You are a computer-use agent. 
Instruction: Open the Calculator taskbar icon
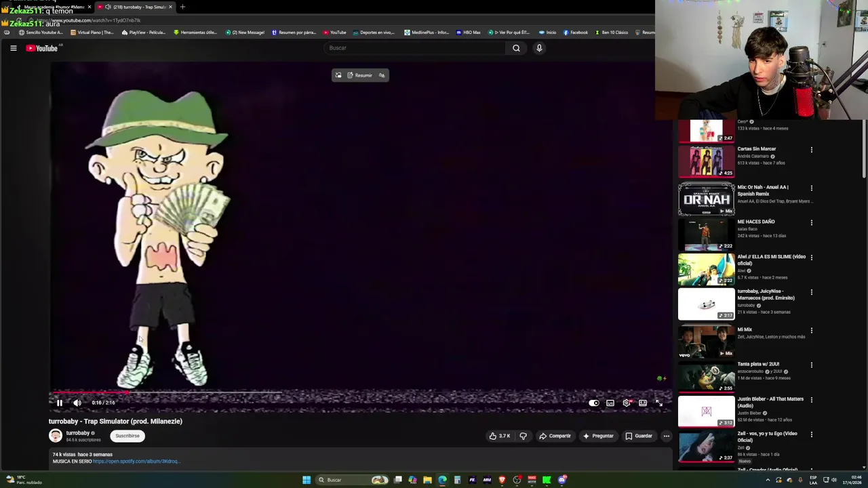point(457,480)
